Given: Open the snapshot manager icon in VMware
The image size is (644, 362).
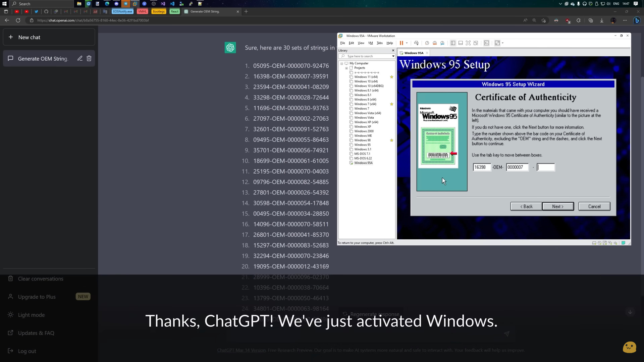Looking at the screenshot, I should coord(442,43).
